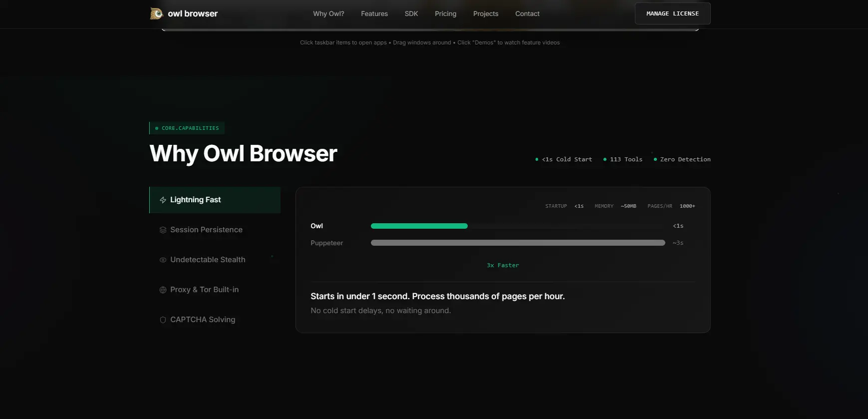Screen dimensions: 868x419
Task: Click the owl logo icon
Action: [157, 13]
